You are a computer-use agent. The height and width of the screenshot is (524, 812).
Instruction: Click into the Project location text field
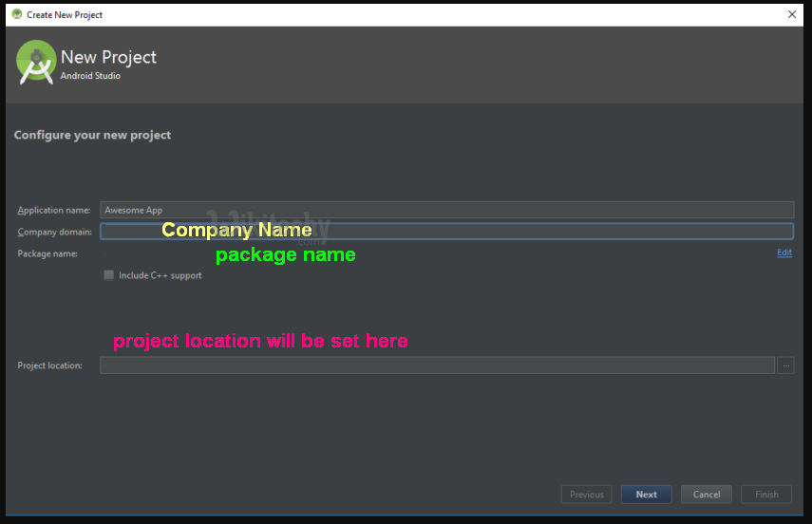tap(437, 365)
